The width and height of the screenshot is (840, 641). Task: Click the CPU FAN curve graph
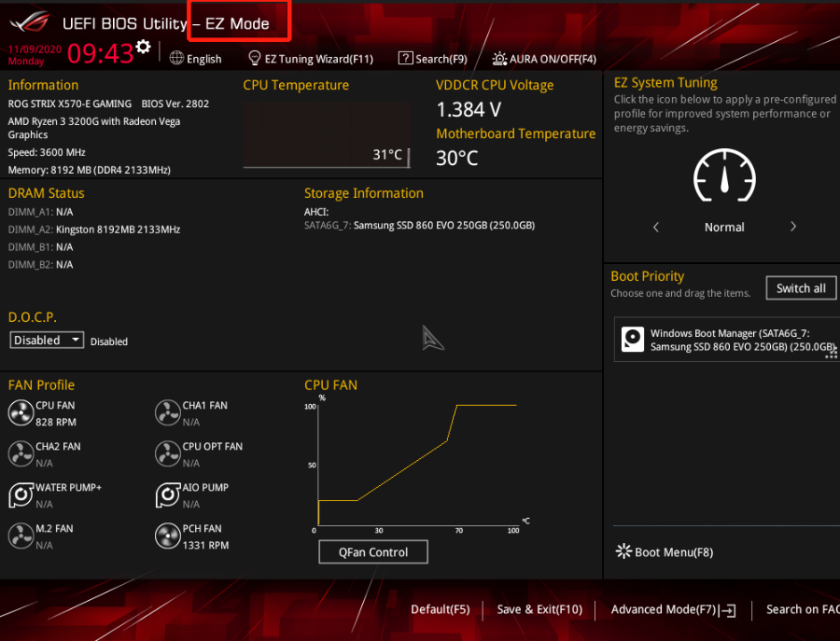point(417,465)
